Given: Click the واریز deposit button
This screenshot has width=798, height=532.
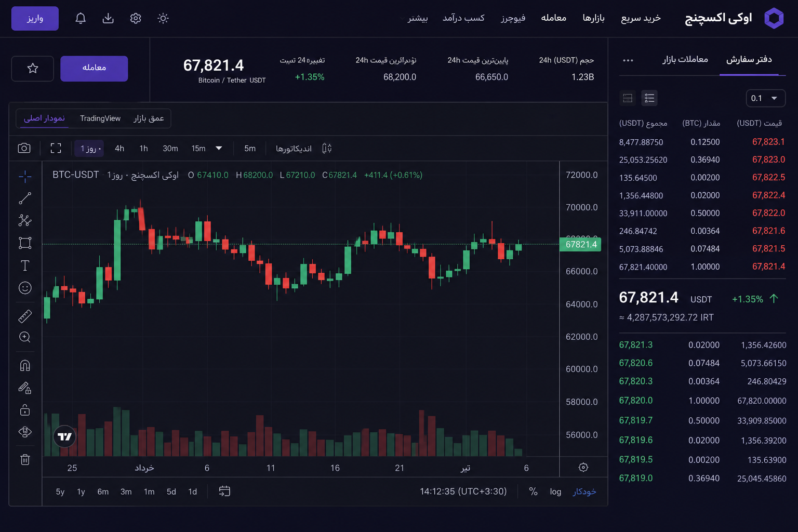Looking at the screenshot, I should click(x=35, y=18).
